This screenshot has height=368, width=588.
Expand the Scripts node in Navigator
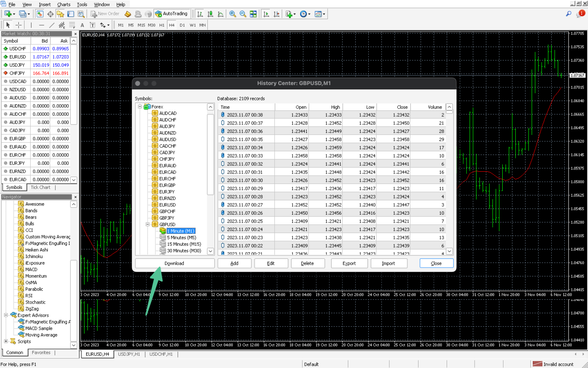[x=6, y=341]
